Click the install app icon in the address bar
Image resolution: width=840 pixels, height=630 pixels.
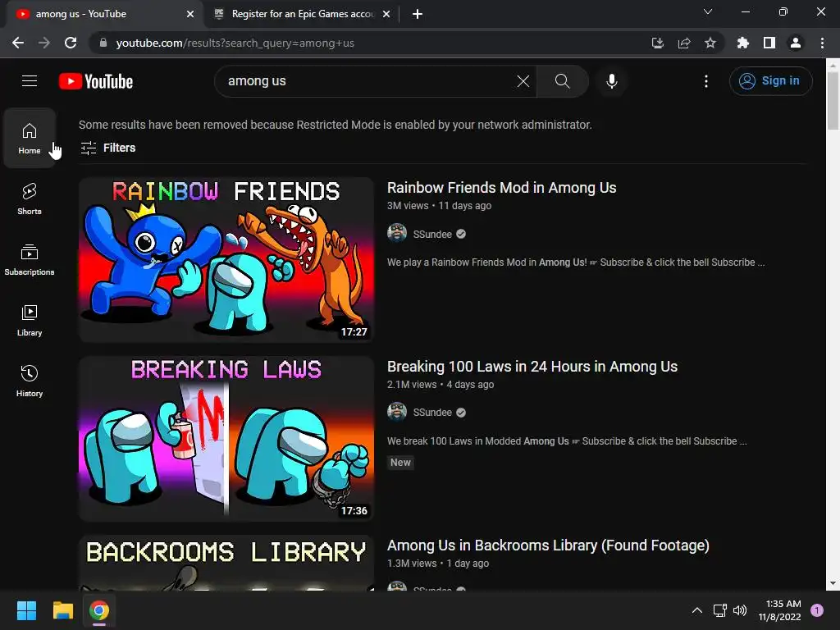click(657, 43)
